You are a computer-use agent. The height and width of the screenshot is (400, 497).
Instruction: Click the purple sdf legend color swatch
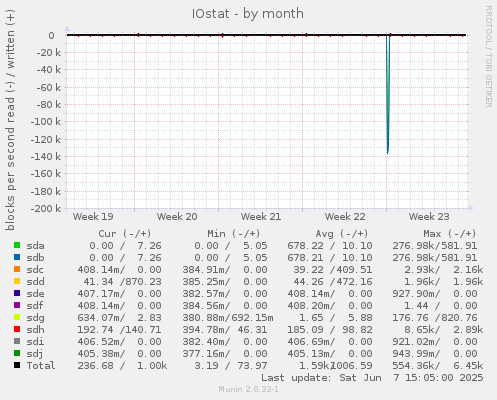click(x=17, y=305)
